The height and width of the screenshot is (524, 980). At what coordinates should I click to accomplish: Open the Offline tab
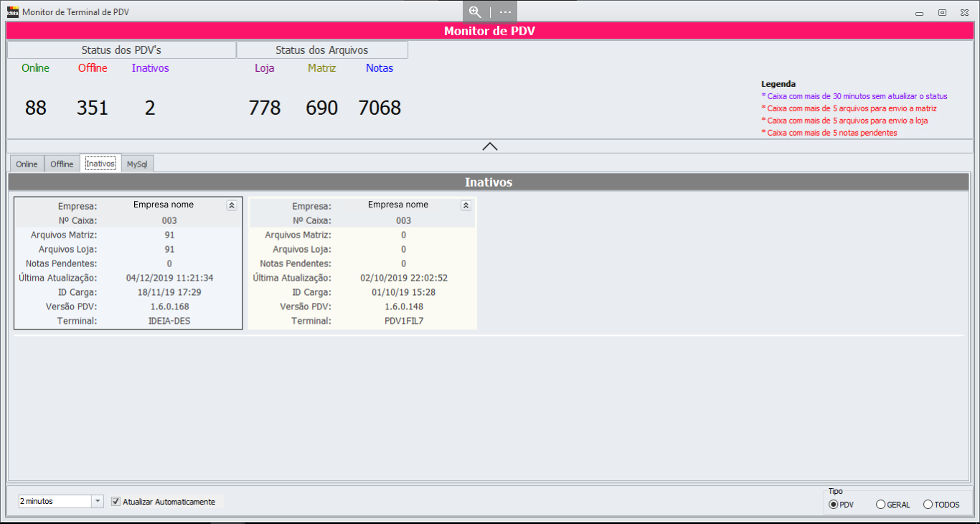[62, 164]
